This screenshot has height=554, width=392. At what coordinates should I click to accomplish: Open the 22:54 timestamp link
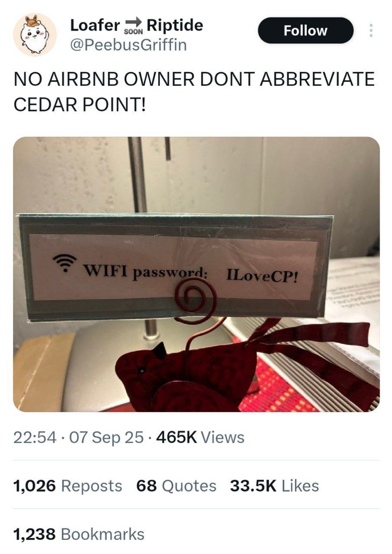[35, 438]
